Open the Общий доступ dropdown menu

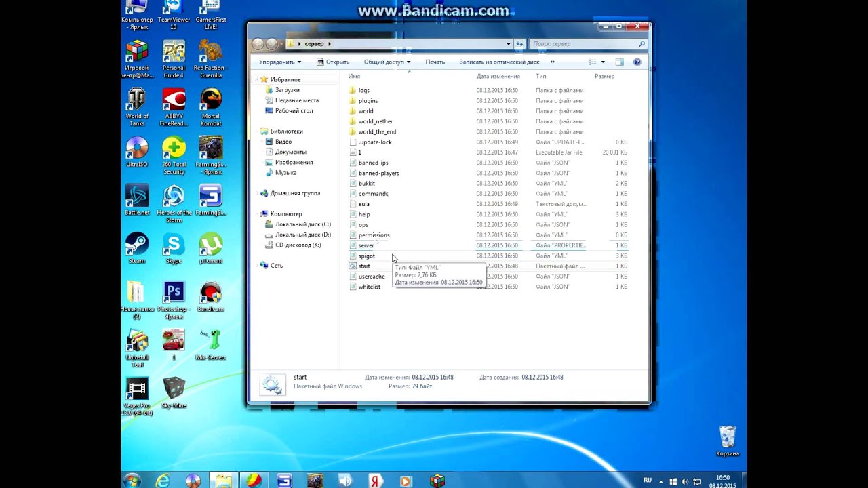tap(387, 62)
